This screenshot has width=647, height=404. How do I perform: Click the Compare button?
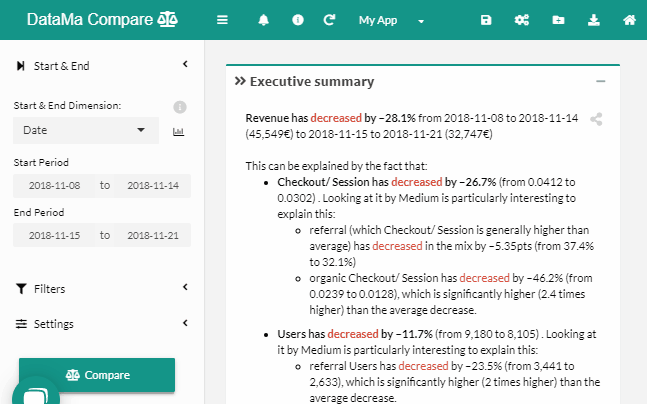[x=97, y=375]
